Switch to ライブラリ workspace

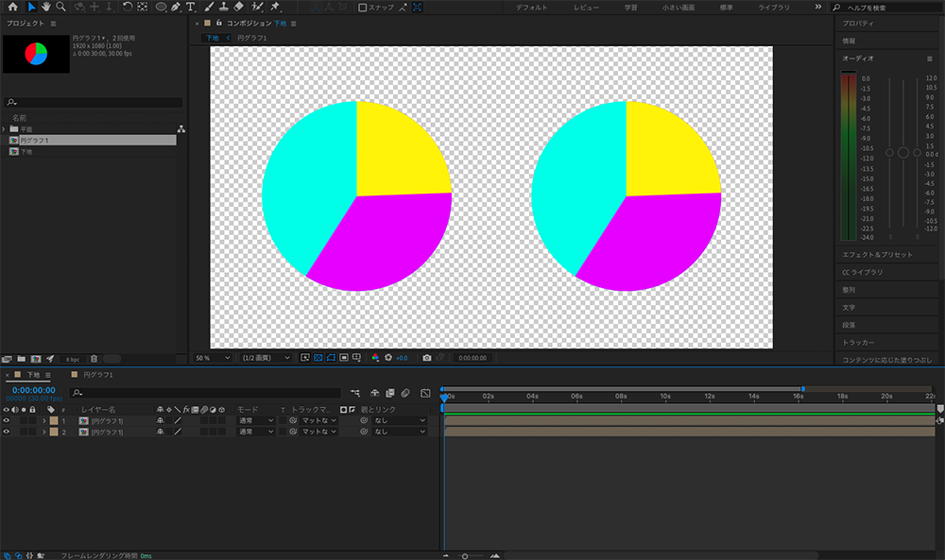pyautogui.click(x=774, y=8)
